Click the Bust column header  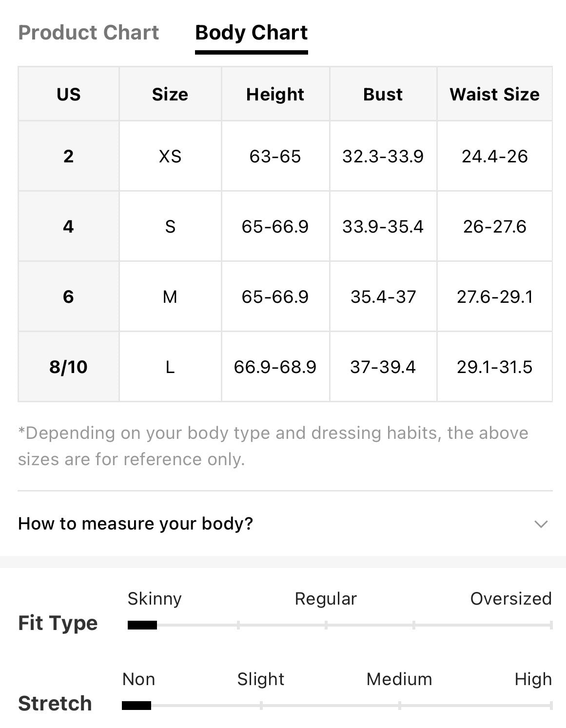pos(383,94)
